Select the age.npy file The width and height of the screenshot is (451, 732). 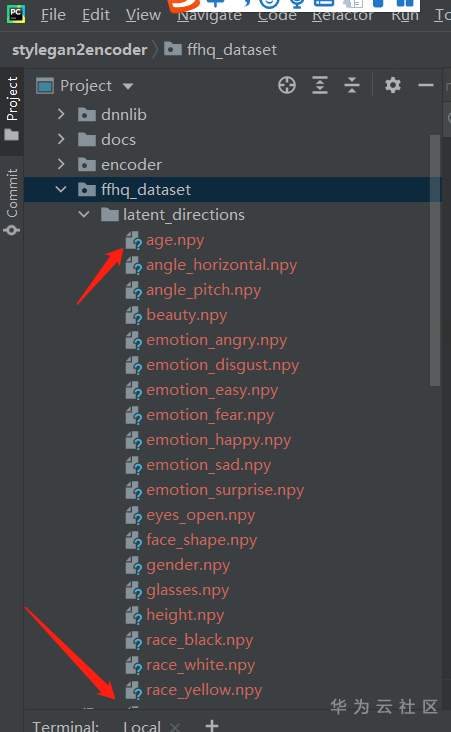click(175, 240)
